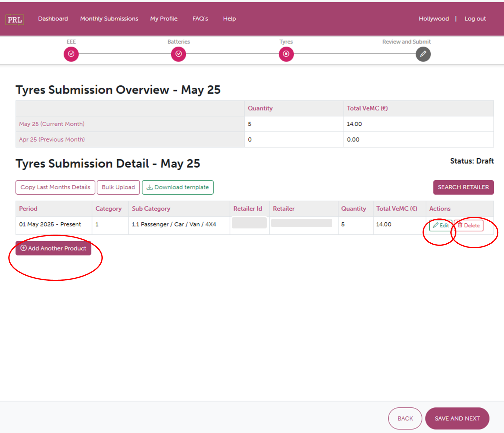This screenshot has width=504, height=433.
Task: Click Copy Last Months Details
Action: 55,187
